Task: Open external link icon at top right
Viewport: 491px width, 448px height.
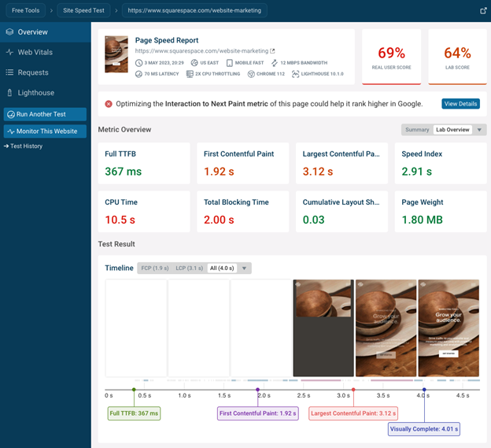Action: click(483, 11)
